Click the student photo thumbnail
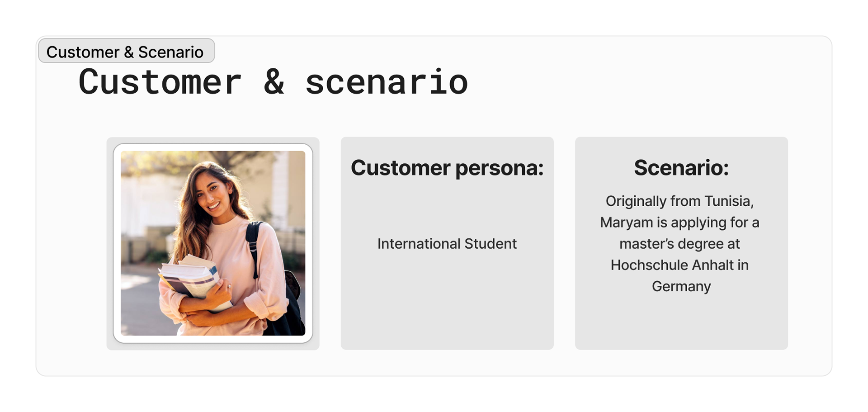Image resolution: width=868 pixels, height=412 pixels. click(x=213, y=243)
